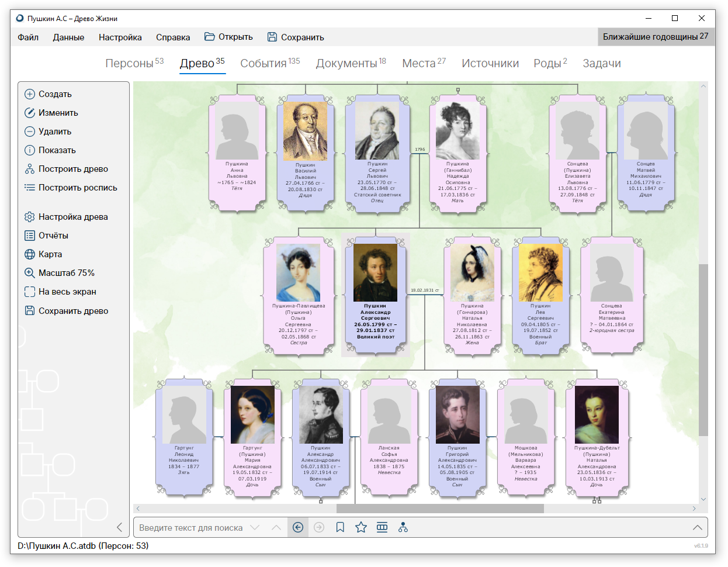Open the Данные menu
This screenshot has height=567, width=728.
click(68, 37)
